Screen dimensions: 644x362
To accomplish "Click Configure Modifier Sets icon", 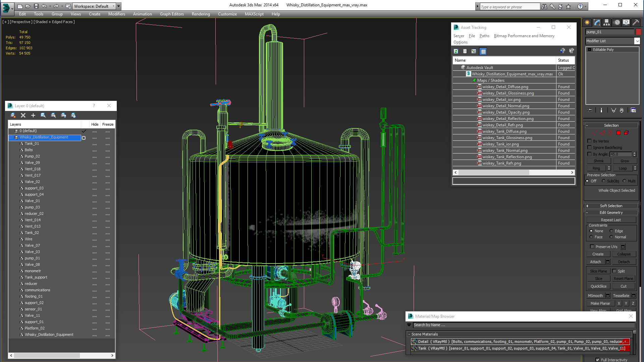I will tap(633, 110).
